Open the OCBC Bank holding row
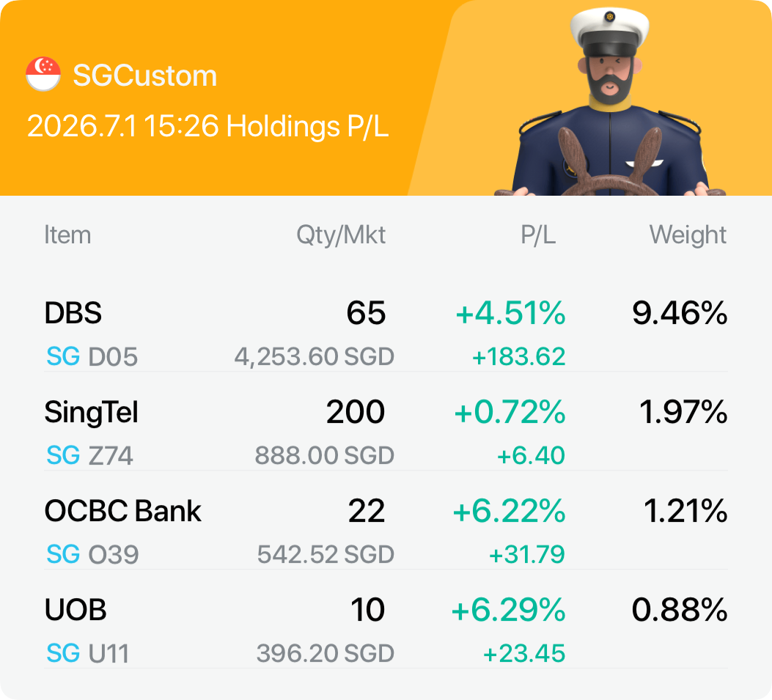 386,531
